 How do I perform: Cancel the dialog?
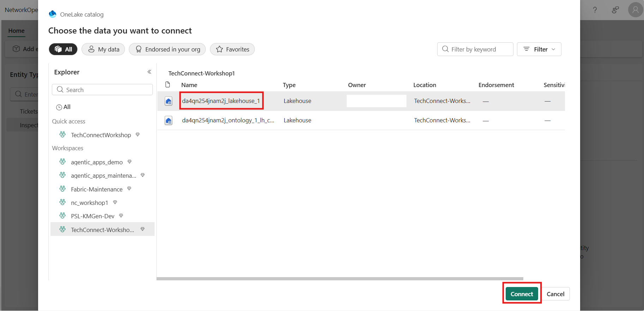555,294
